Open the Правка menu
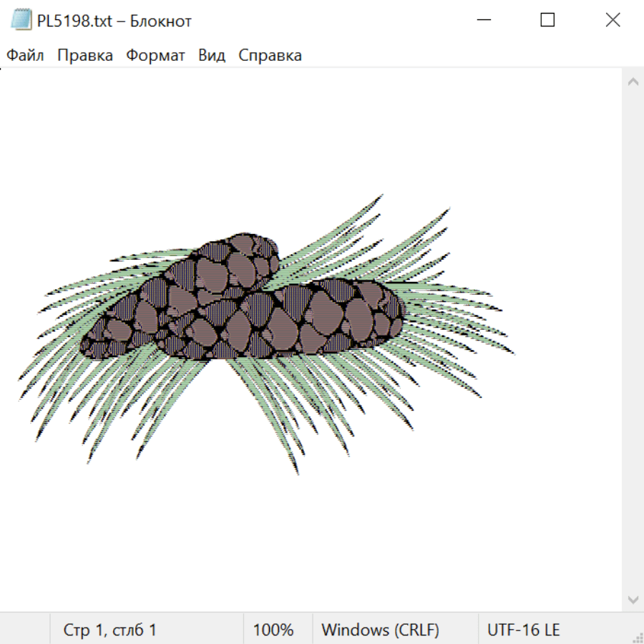 click(x=85, y=55)
